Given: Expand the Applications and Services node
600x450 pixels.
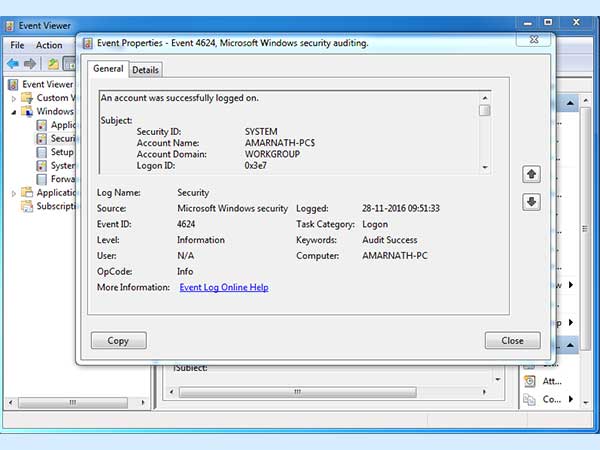Looking at the screenshot, I should (14, 193).
